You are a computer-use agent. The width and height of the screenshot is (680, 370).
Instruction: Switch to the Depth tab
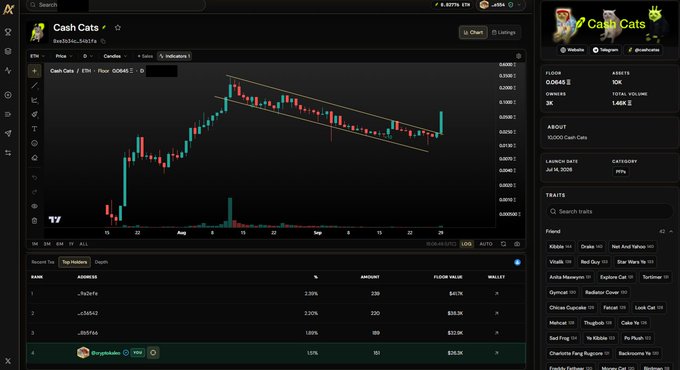point(101,262)
